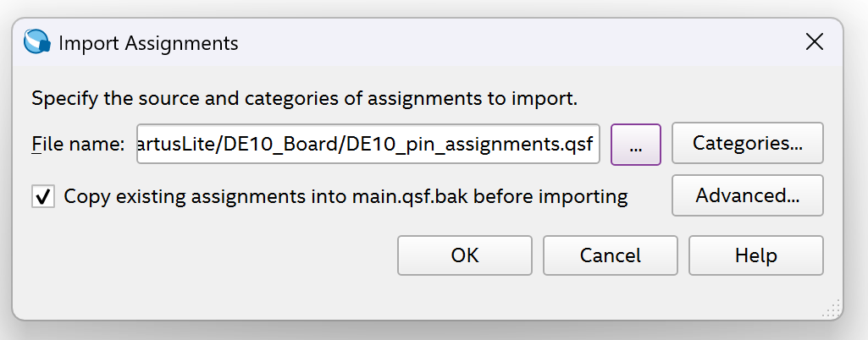Click 'main.qsf.bak before importing' label text

tap(490, 197)
